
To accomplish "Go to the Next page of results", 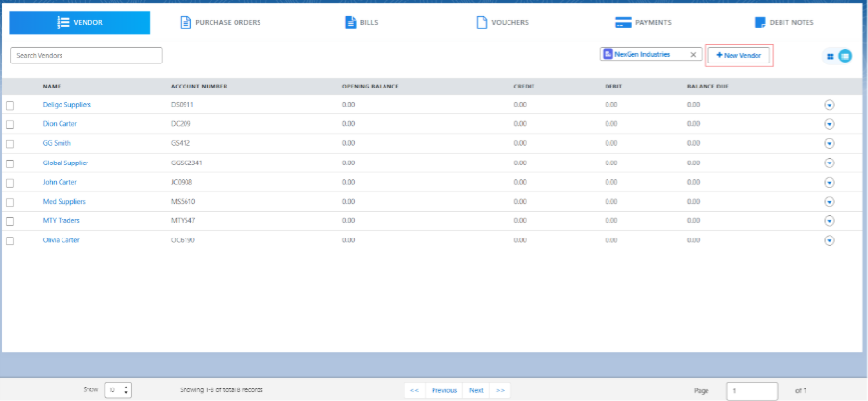I will (x=476, y=390).
